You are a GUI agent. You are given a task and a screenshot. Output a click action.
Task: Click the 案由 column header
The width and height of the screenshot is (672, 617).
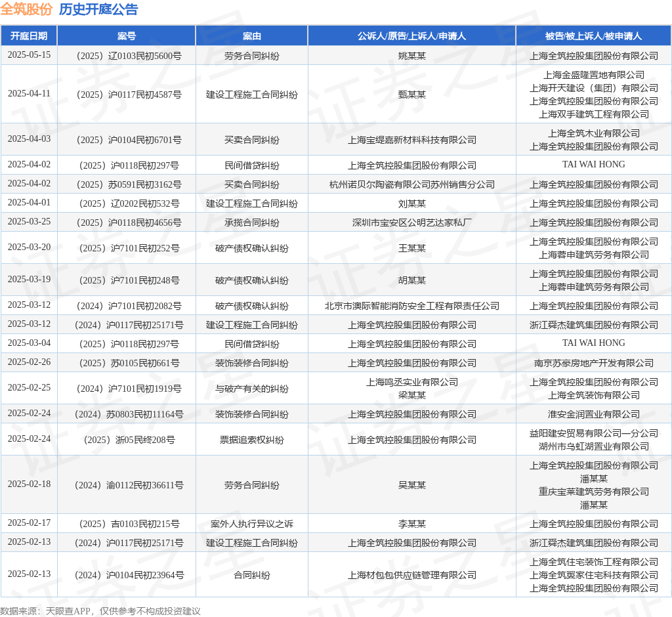[251, 36]
